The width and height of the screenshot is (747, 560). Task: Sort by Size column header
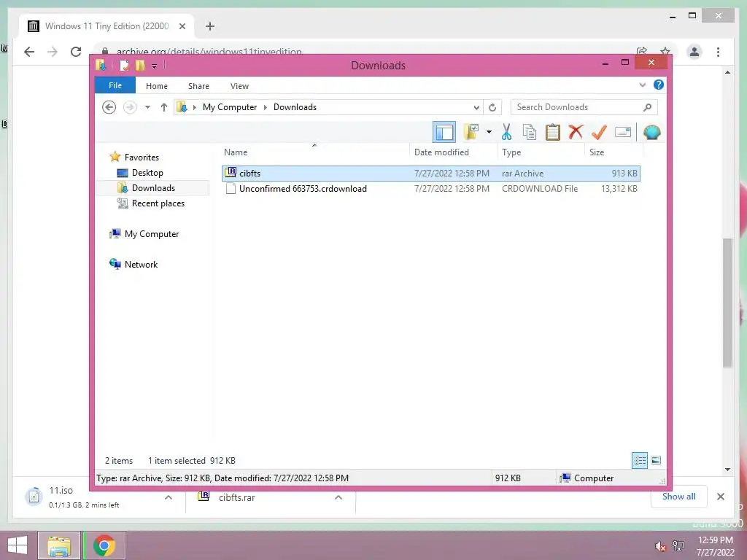pyautogui.click(x=597, y=152)
